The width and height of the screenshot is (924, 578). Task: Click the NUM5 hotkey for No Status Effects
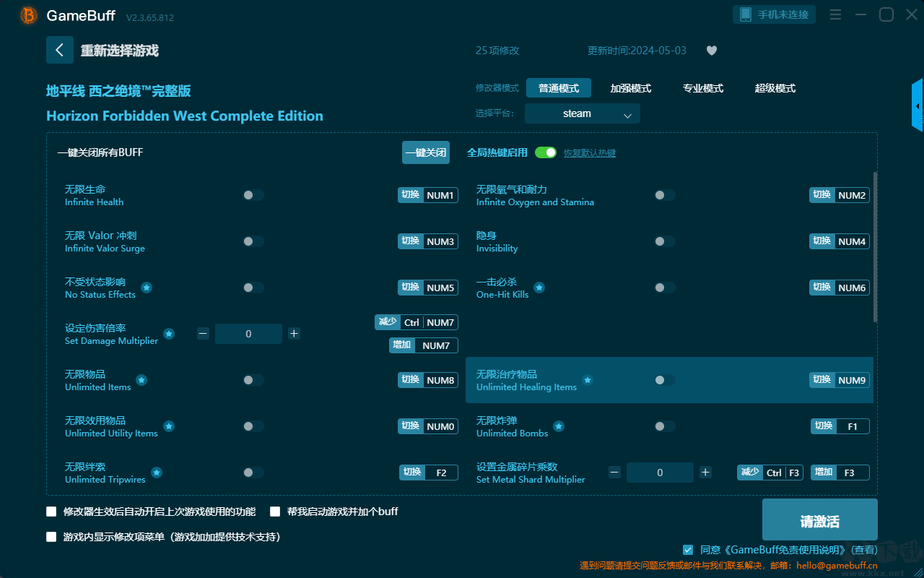pos(428,288)
